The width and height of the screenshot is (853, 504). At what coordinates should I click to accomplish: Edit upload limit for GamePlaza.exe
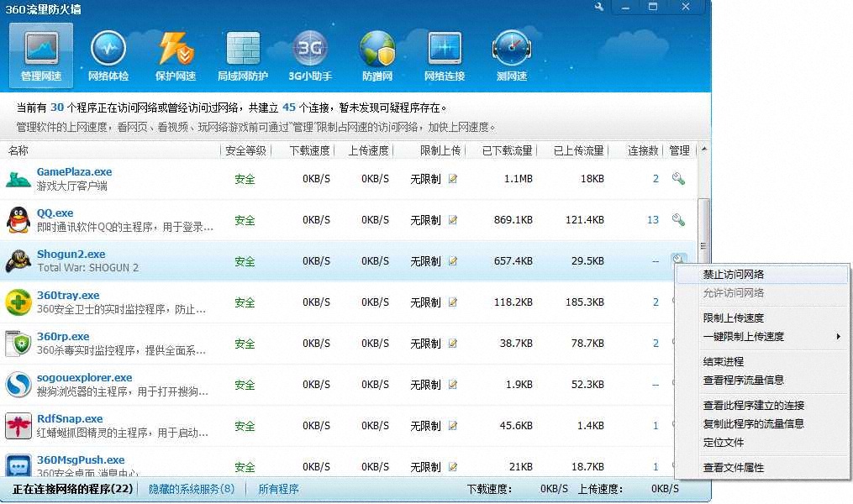click(453, 179)
